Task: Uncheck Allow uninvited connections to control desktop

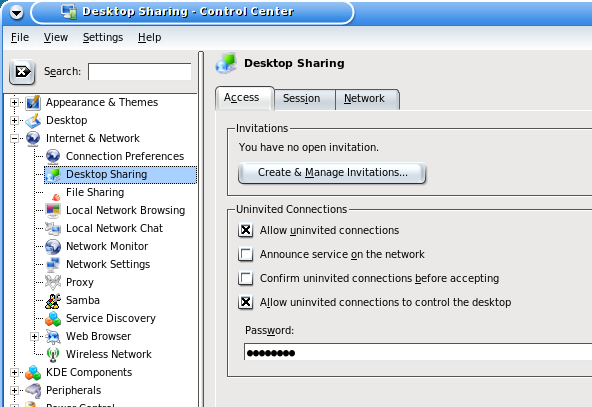Action: point(245,302)
